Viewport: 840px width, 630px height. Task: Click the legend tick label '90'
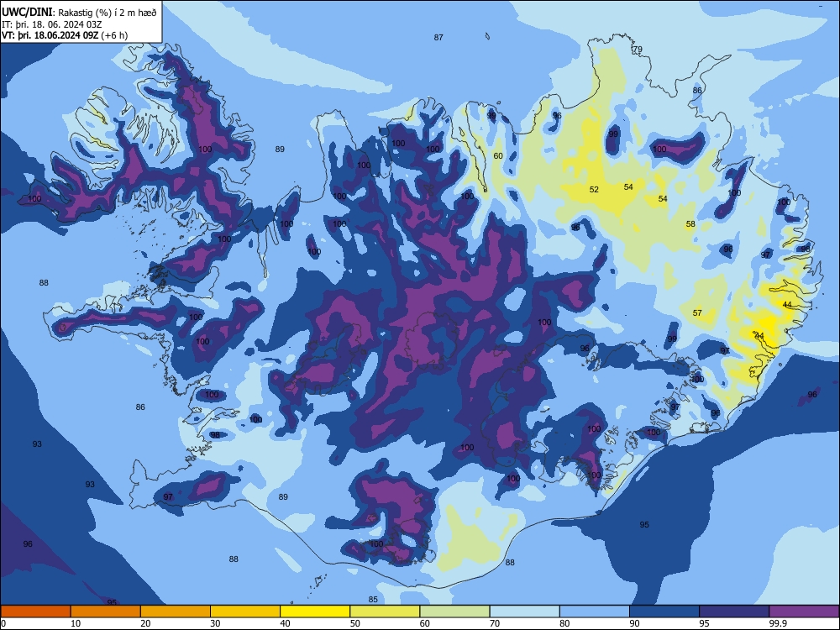click(x=635, y=623)
